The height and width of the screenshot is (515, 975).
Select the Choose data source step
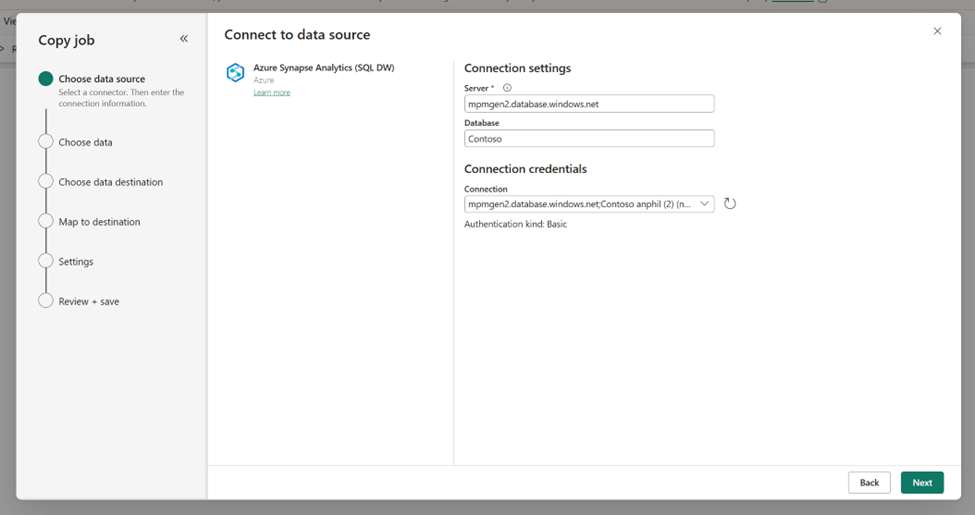point(101,79)
